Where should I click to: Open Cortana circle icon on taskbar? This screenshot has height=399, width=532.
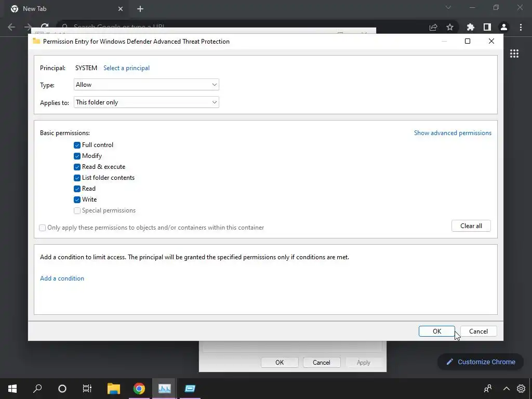(62, 389)
